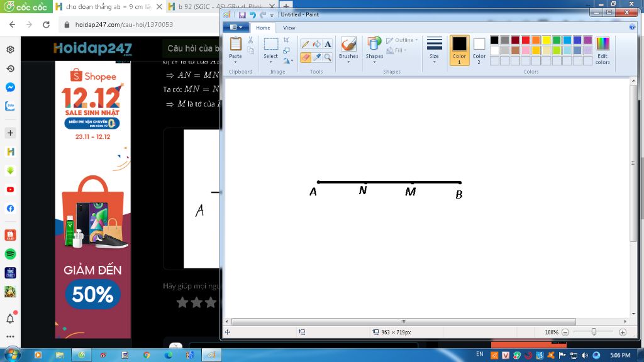Open the Paste dropdown arrow
The height and width of the screenshot is (362, 644).
pyautogui.click(x=235, y=62)
